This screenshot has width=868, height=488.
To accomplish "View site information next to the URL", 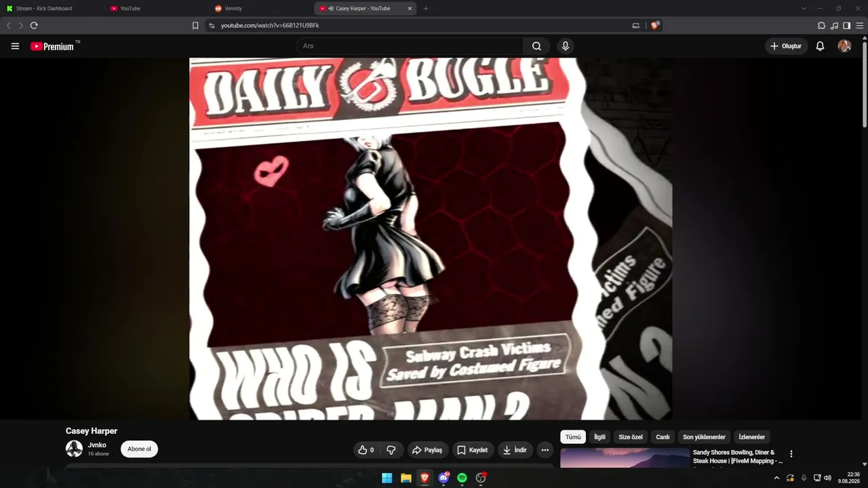I will coord(212,26).
